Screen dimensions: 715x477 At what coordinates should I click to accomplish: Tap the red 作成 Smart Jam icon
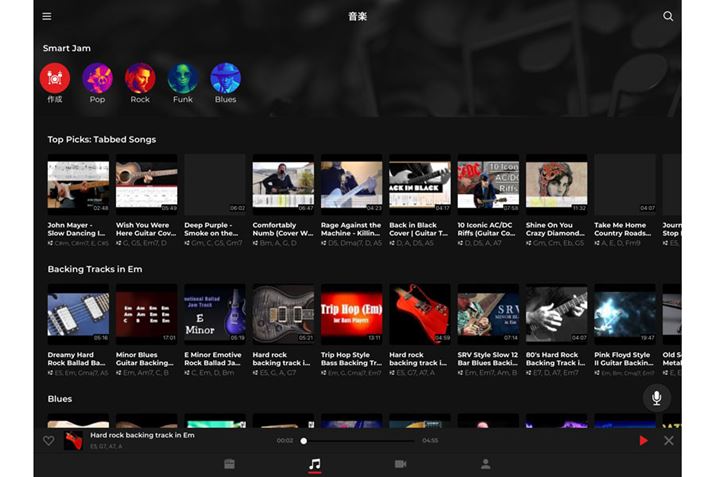pyautogui.click(x=55, y=78)
